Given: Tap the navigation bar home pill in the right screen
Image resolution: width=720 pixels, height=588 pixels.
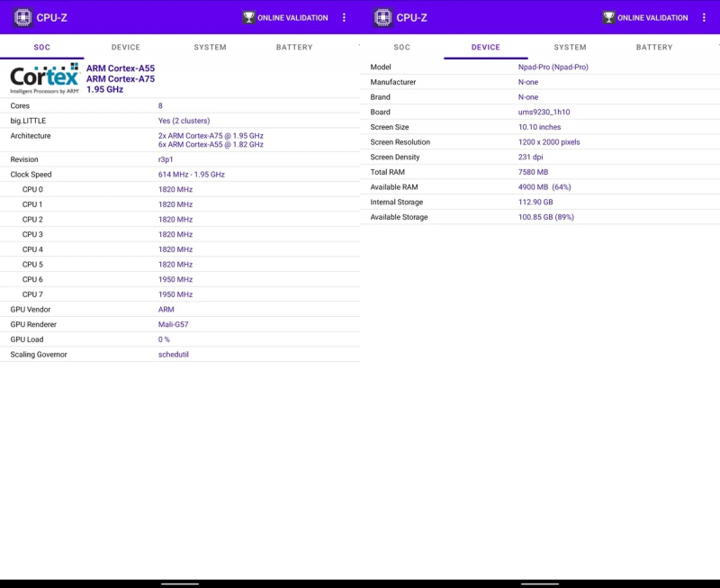Looking at the screenshot, I should [540, 583].
